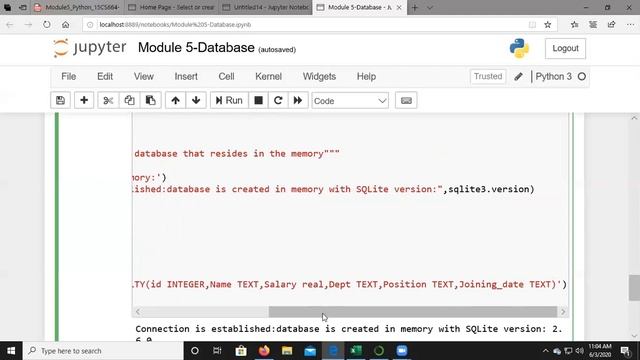Show hidden system tray icons
Viewport: 640px width, 360px height.
coord(545,351)
